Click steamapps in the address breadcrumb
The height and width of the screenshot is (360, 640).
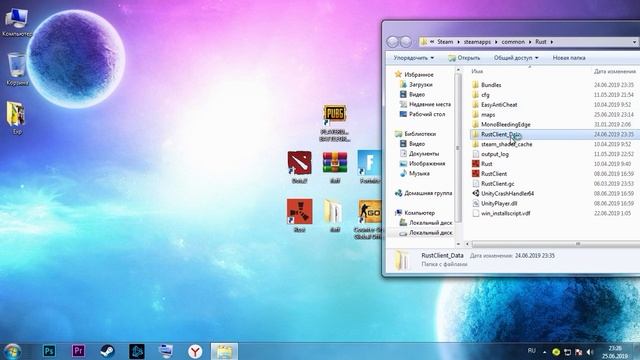(x=477, y=42)
